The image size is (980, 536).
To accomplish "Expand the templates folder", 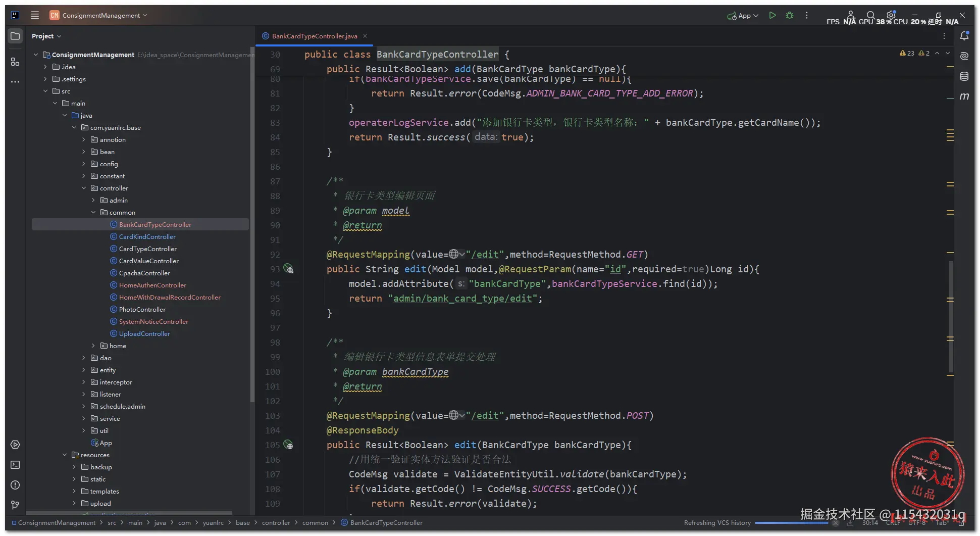I will click(74, 491).
